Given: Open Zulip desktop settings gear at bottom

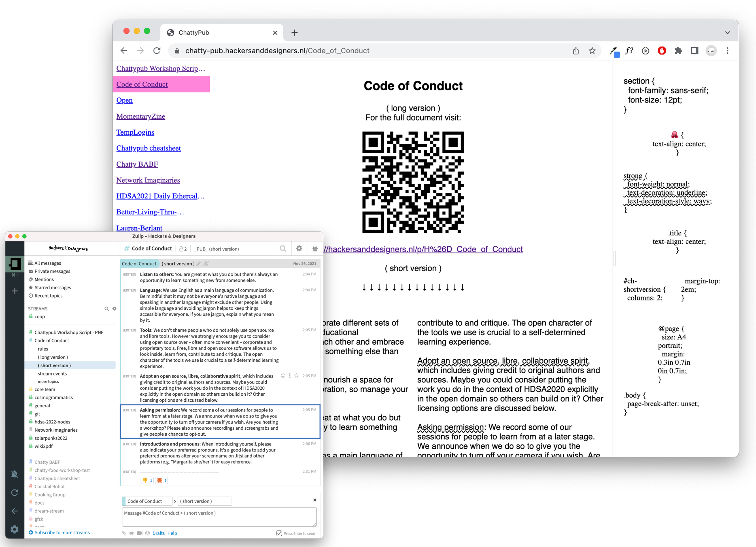Looking at the screenshot, I should coord(14,529).
